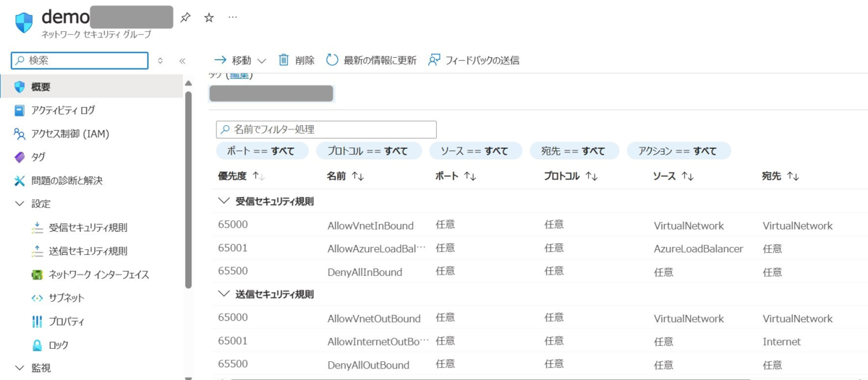The image size is (868, 380).
Task: Open the DenyAllOutBound rule
Action: [368, 365]
